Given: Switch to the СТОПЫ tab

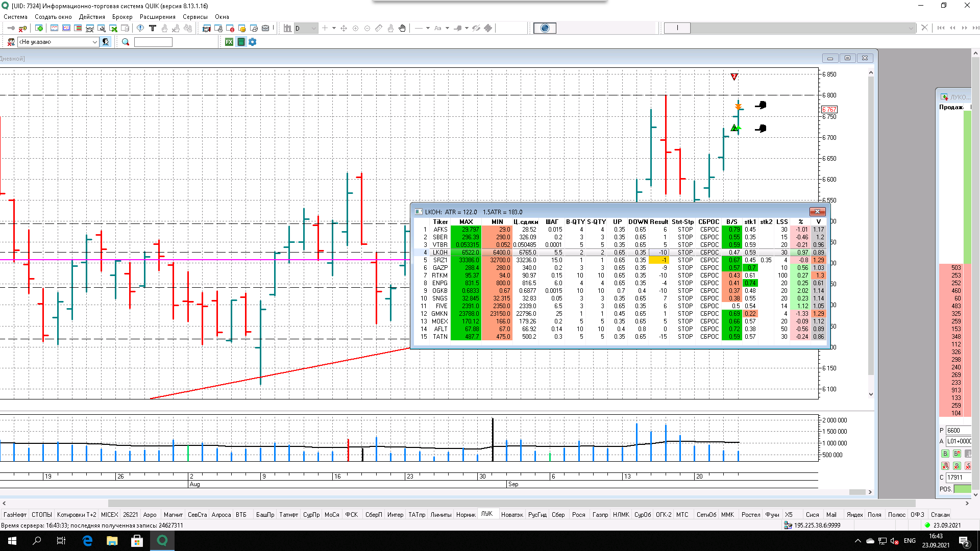Looking at the screenshot, I should coord(42,514).
